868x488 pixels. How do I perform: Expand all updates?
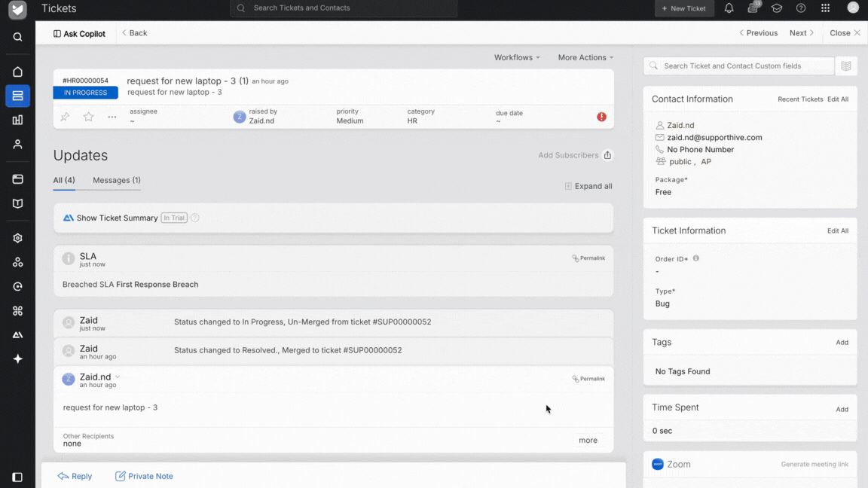[588, 187]
